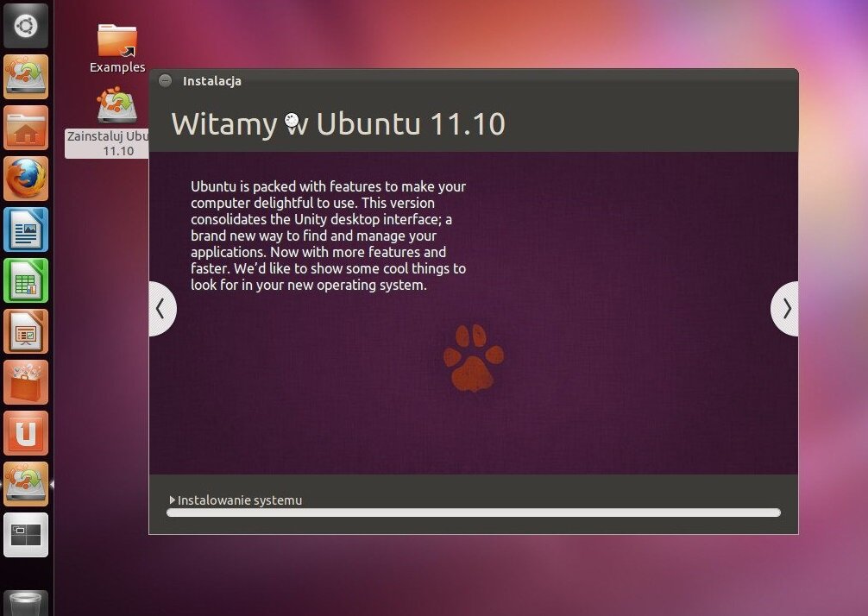Open LibreOffice Impress presentation app
Viewport: 868px width, 616px height.
pos(26,331)
